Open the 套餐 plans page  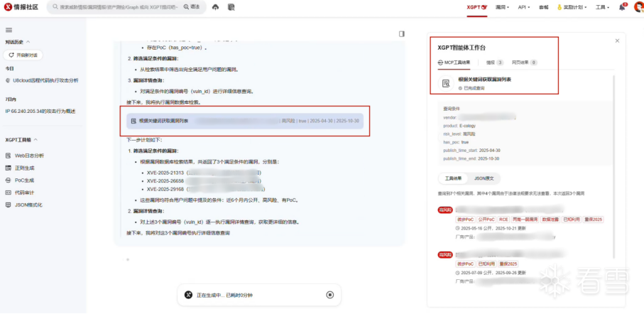[543, 7]
